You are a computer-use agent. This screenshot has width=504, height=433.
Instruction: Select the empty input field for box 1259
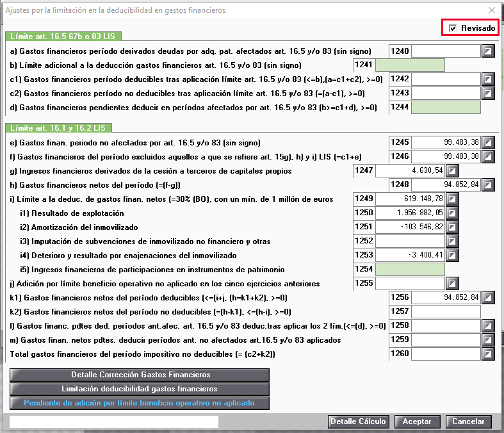pyautogui.click(x=446, y=339)
